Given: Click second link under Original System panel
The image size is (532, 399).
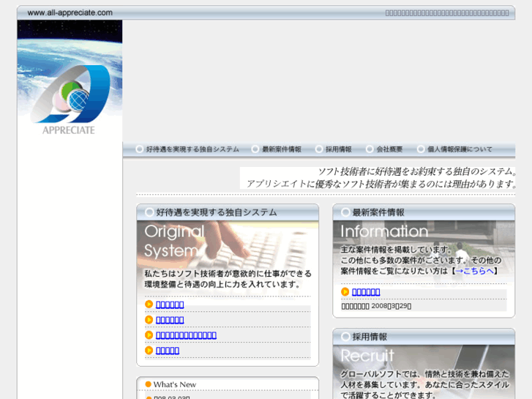Looking at the screenshot, I should click(x=170, y=320).
